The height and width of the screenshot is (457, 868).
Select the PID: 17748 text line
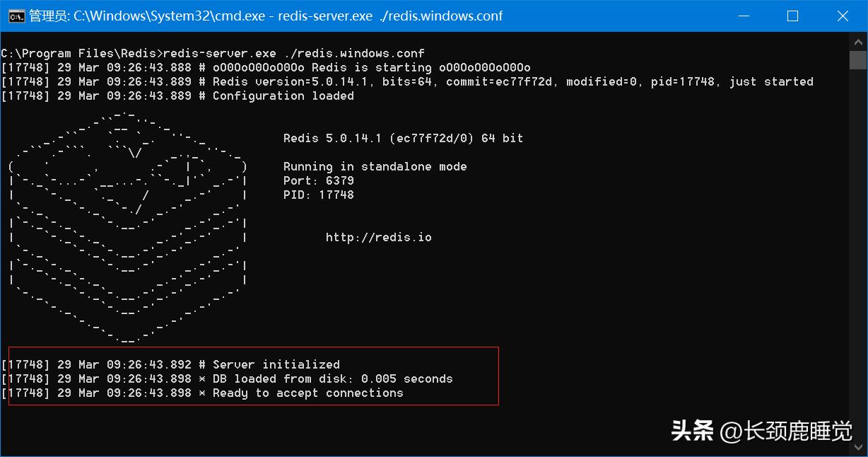pos(317,195)
